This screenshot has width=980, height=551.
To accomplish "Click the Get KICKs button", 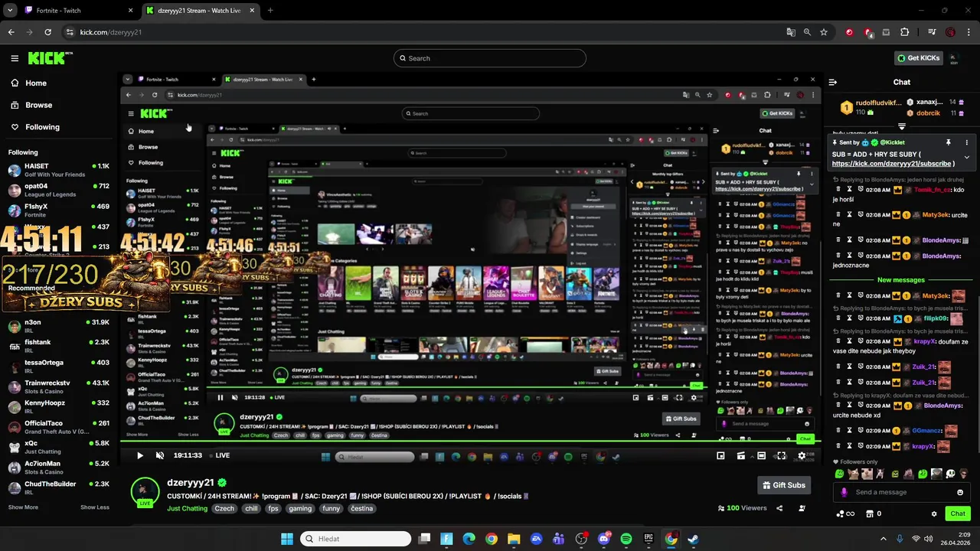I will tap(919, 58).
